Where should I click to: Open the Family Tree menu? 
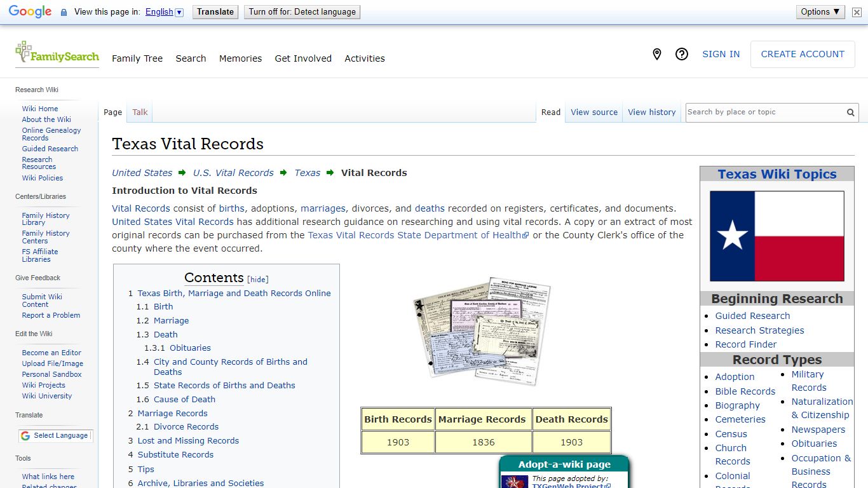137,58
